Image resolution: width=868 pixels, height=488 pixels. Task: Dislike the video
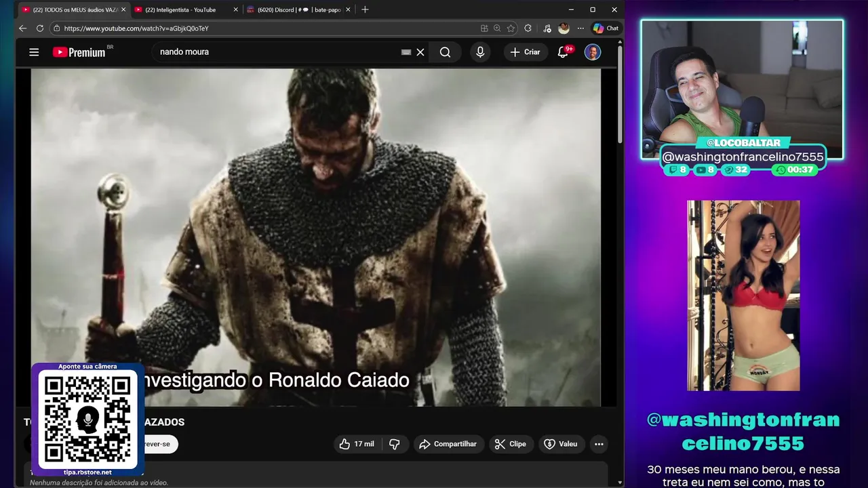(x=394, y=444)
